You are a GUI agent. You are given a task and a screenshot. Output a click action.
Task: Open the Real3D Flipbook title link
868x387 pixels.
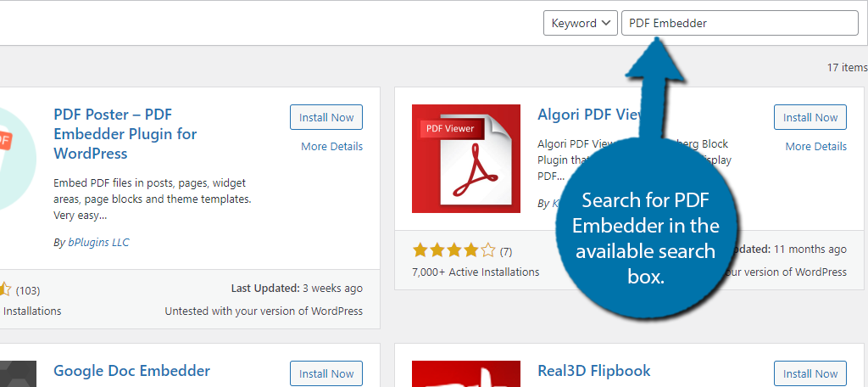pos(594,370)
